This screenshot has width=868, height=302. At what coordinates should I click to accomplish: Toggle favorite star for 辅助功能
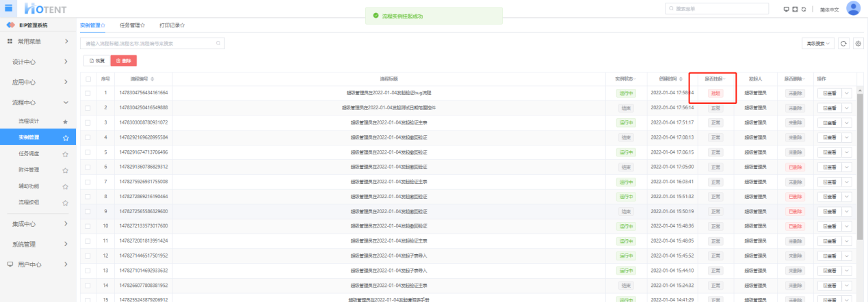coord(65,187)
